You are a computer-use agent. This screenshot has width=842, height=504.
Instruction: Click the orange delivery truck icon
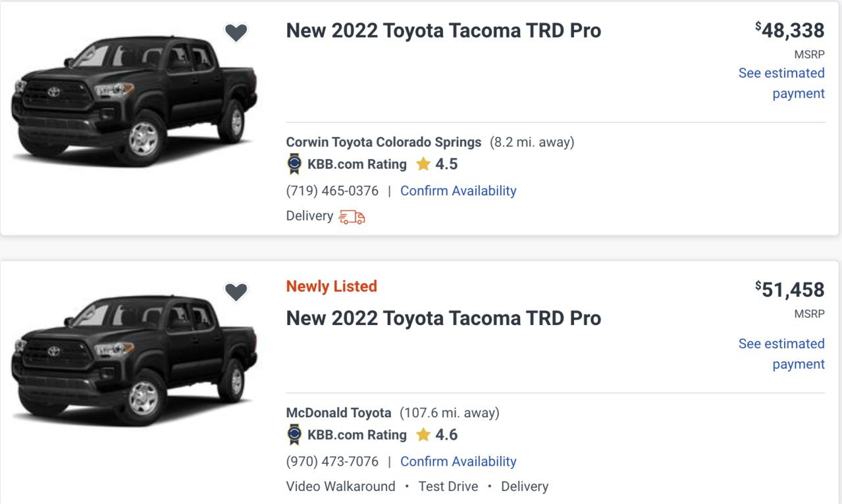coord(352,216)
